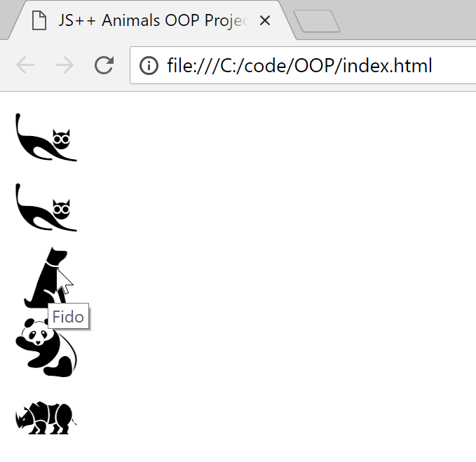
Task: Reload the index.html page
Action: pyautogui.click(x=104, y=65)
